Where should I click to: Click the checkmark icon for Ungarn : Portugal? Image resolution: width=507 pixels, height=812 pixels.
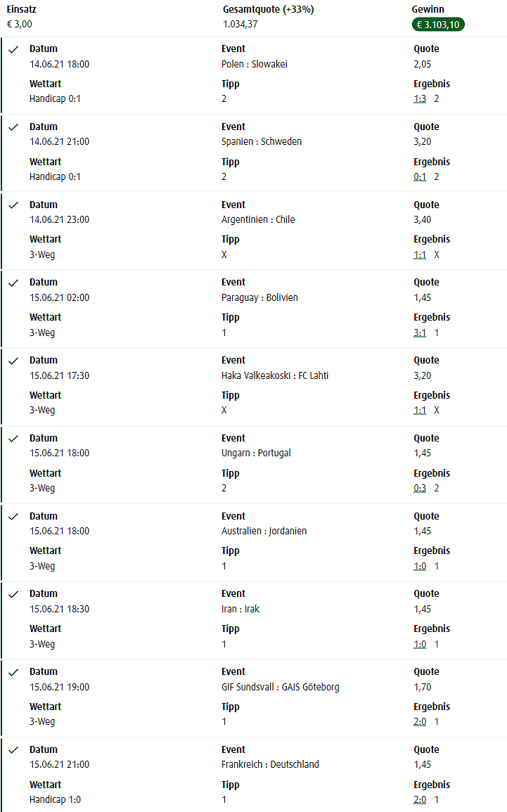pyautogui.click(x=13, y=439)
